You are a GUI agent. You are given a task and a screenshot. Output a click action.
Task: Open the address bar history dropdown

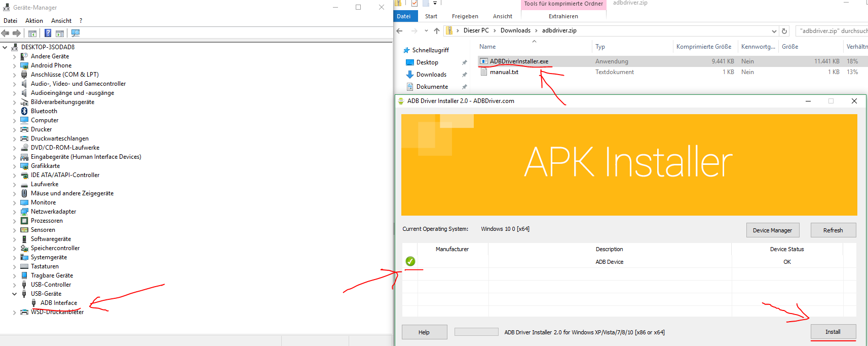tap(774, 31)
